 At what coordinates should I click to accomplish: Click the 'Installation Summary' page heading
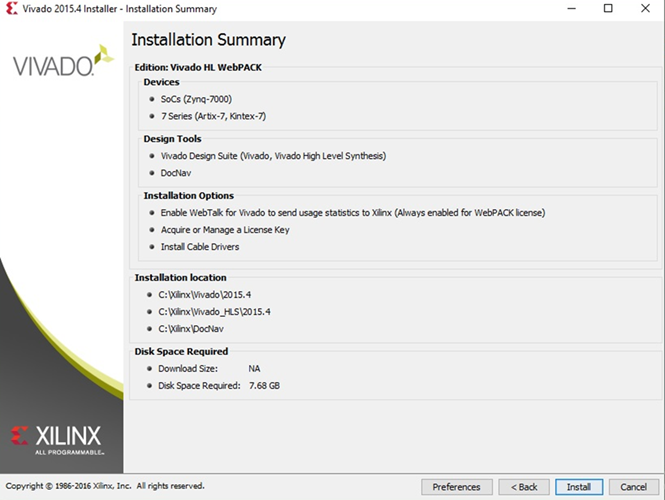click(208, 40)
